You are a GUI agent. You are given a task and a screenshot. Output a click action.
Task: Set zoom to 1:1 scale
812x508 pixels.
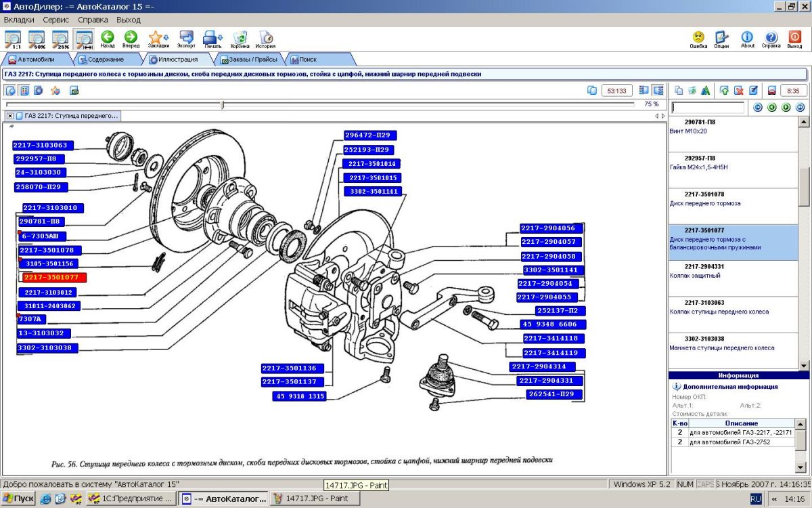point(12,39)
